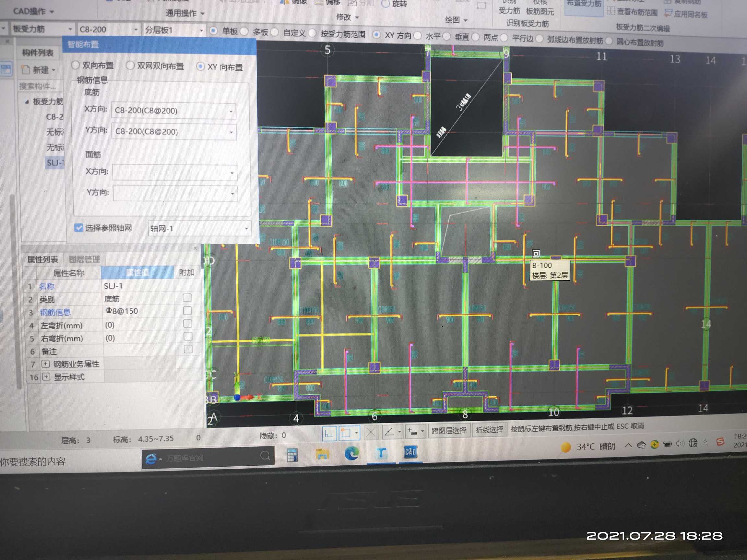
Task: Switch to 属性列表 tab
Action: 42,259
